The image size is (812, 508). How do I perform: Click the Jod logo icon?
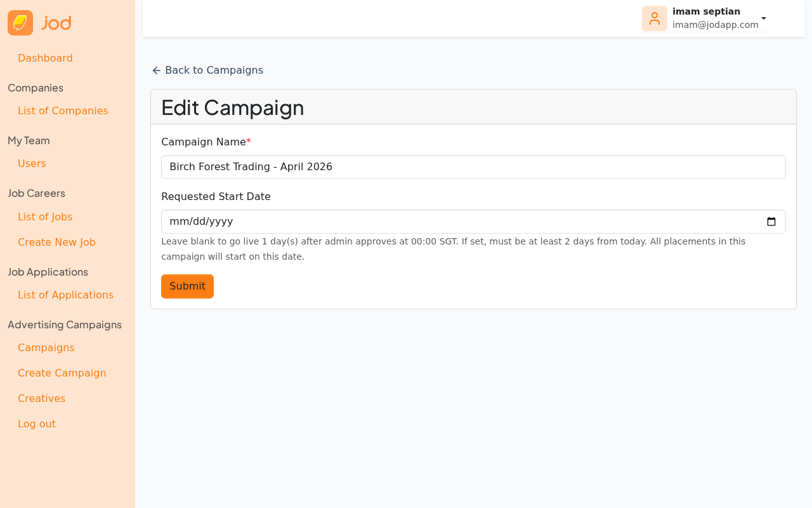20,23
